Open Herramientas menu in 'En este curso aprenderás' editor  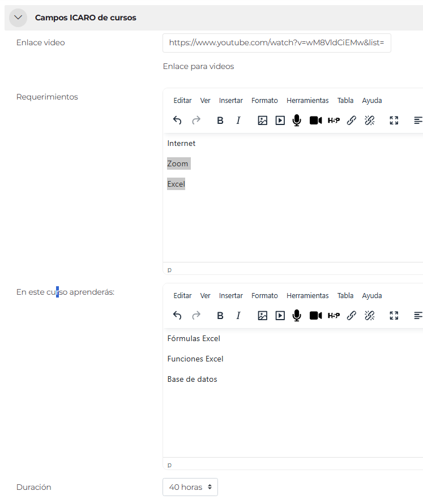(x=307, y=296)
